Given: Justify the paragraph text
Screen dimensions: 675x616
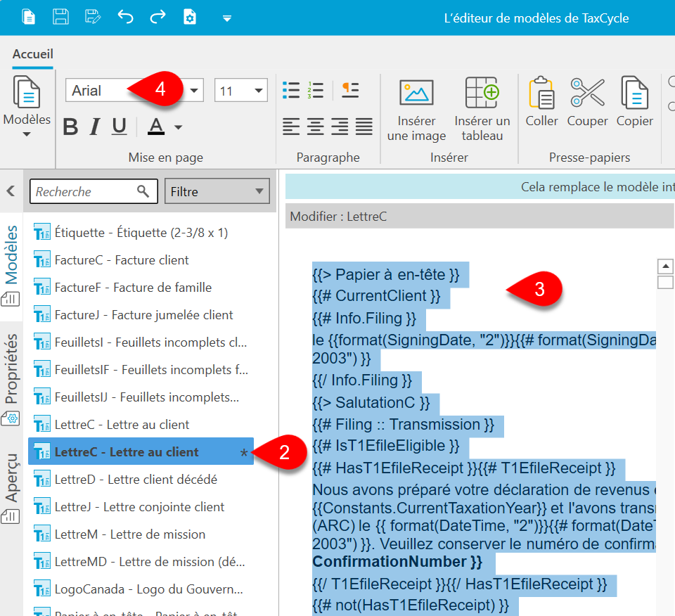Looking at the screenshot, I should click(x=364, y=127).
